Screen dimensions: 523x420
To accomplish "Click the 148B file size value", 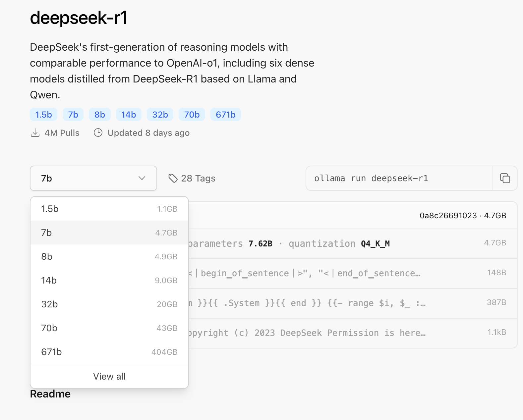I will [496, 273].
